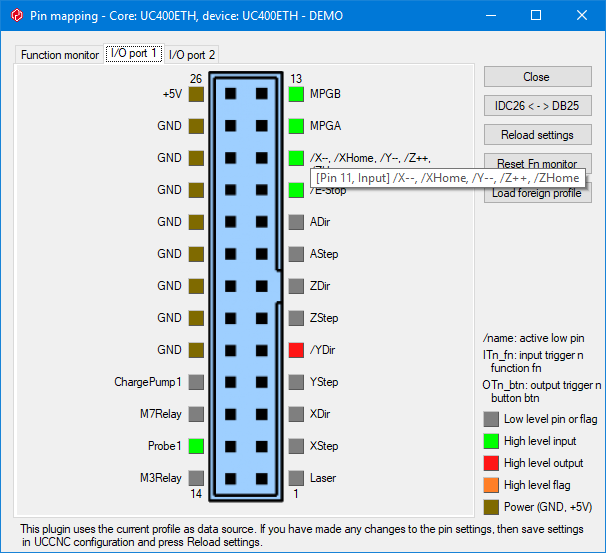Image resolution: width=606 pixels, height=553 pixels.
Task: Click the green MPGB pin indicator
Action: pyautogui.click(x=296, y=94)
